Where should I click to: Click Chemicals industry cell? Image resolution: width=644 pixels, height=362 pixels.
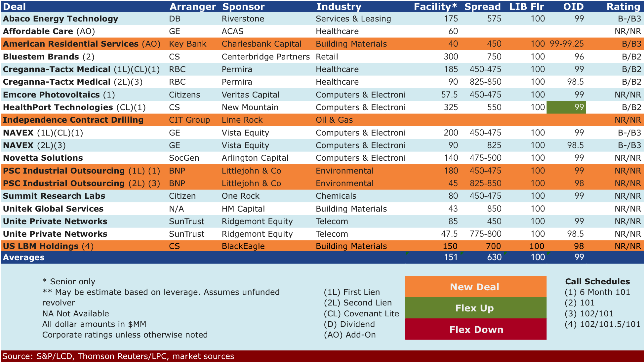click(x=336, y=196)
